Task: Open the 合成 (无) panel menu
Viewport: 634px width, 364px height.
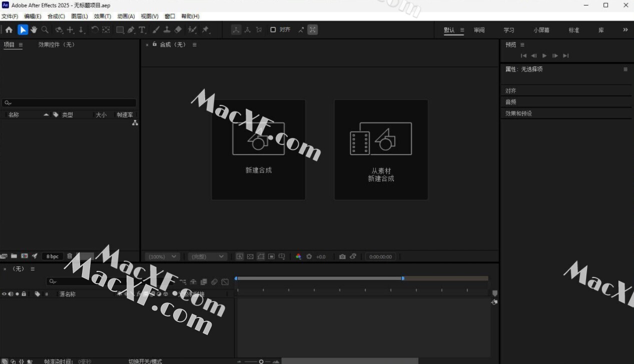Action: (195, 44)
